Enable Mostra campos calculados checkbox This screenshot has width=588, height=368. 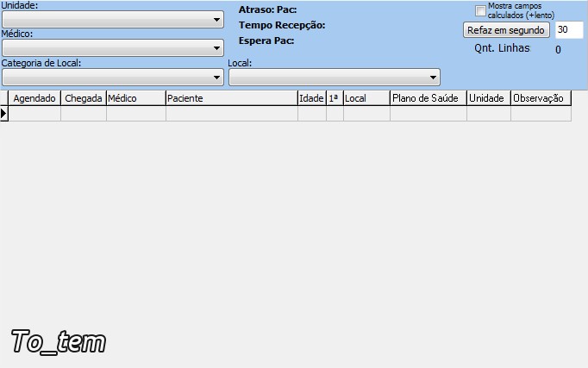481,10
